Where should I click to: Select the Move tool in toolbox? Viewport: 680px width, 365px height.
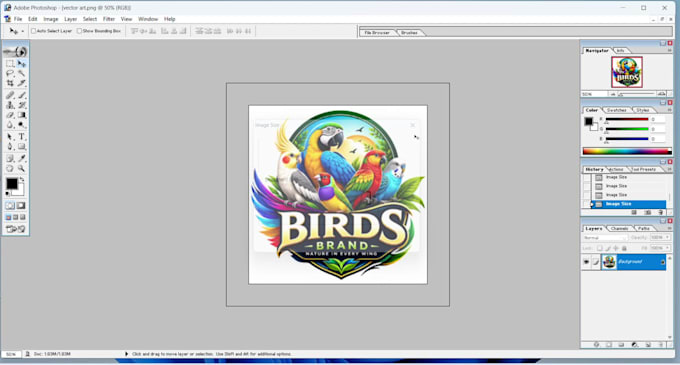pos(21,64)
